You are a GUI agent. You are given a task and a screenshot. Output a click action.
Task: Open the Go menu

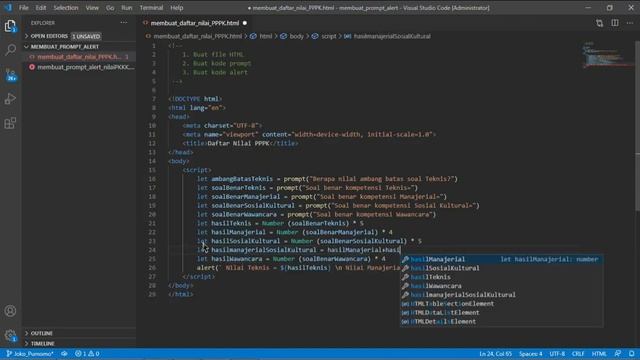(x=110, y=8)
